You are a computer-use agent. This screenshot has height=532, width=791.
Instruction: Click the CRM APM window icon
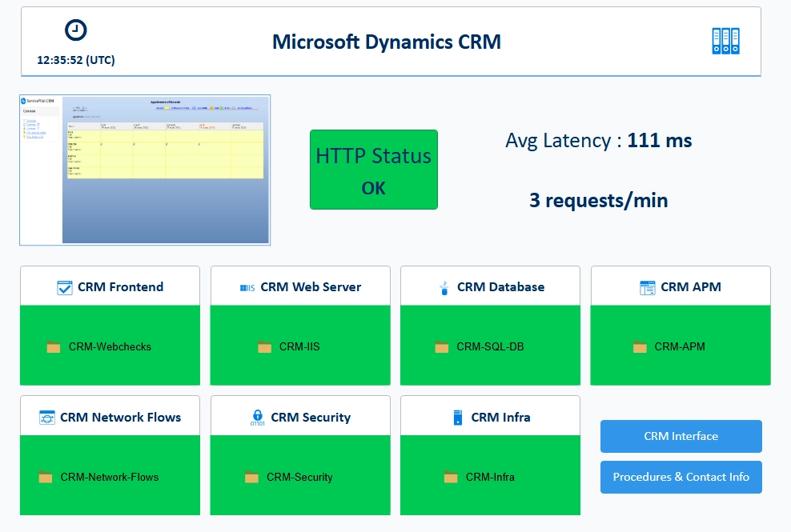click(x=647, y=287)
